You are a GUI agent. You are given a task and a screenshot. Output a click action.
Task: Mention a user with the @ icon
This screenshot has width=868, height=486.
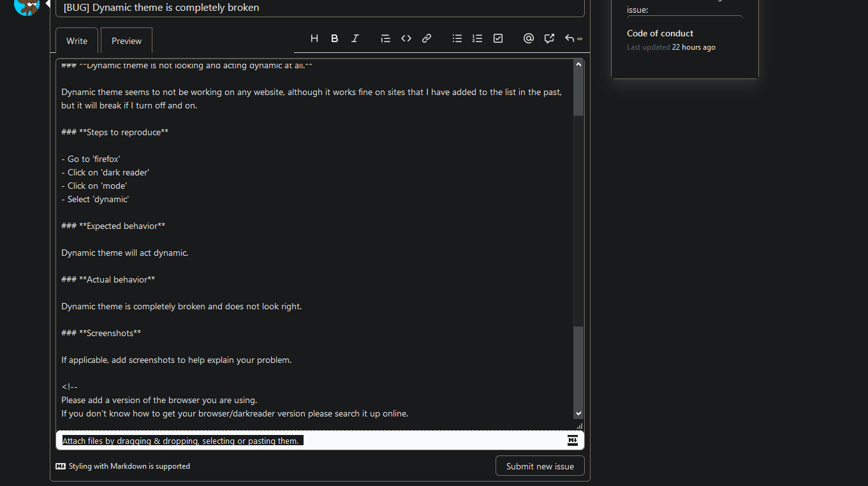tap(528, 38)
